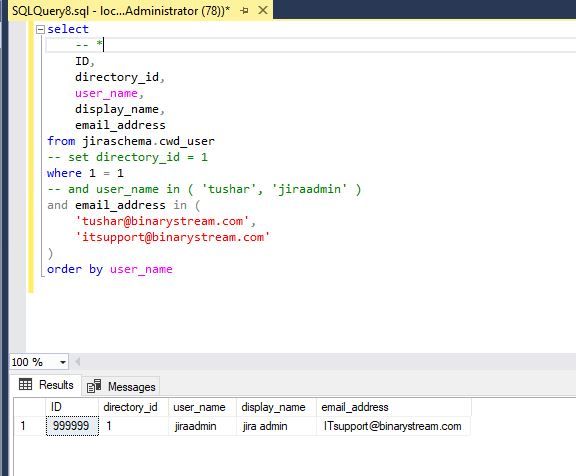Click the 'display_name,' column line in query
Viewport: 576px width, 476px height.
120,109
